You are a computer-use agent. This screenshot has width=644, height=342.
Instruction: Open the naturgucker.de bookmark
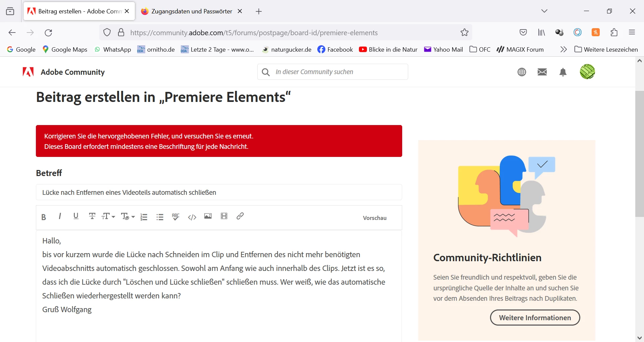tap(286, 50)
